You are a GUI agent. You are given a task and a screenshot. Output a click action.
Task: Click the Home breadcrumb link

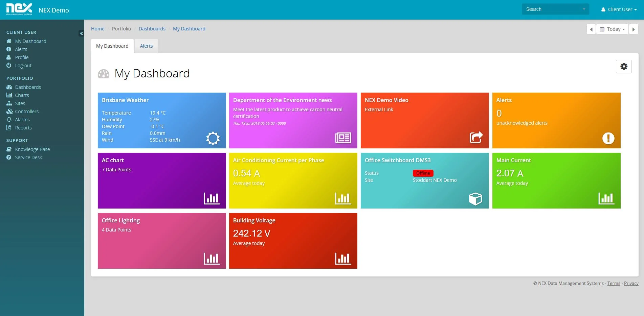click(x=97, y=29)
